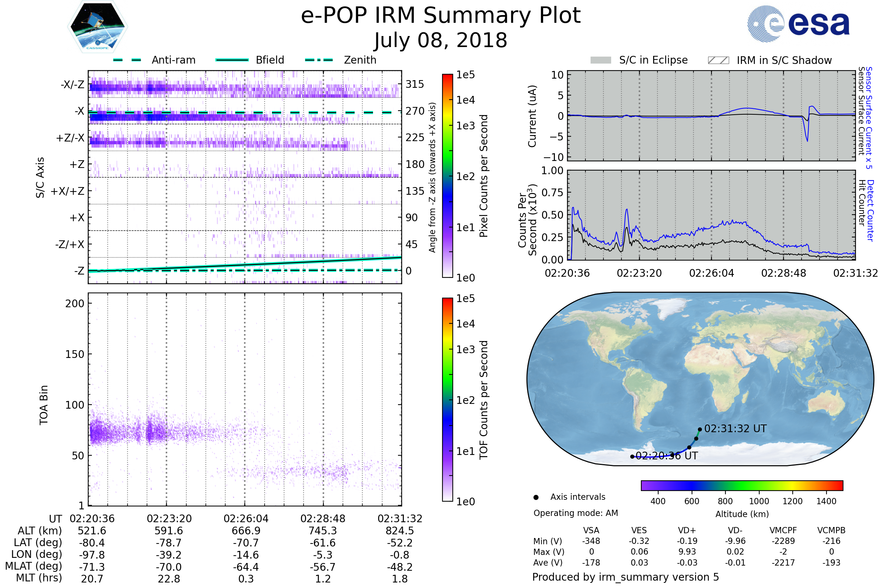
Task: Click the 02:20:36 UT map label
Action: (667, 456)
